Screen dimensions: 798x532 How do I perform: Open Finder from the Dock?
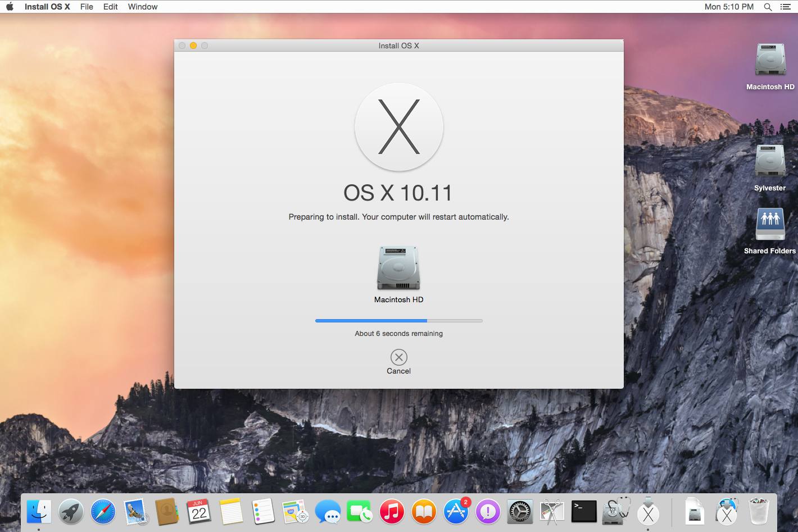pyautogui.click(x=39, y=512)
